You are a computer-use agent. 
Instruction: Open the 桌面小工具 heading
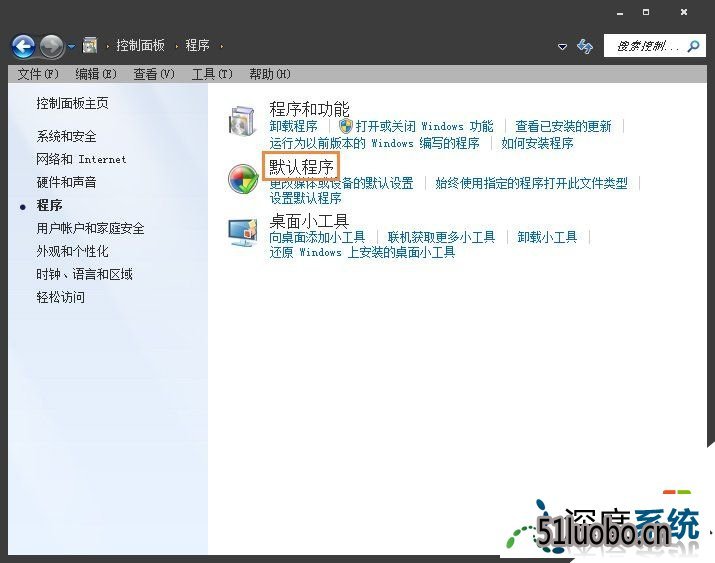coord(309,221)
